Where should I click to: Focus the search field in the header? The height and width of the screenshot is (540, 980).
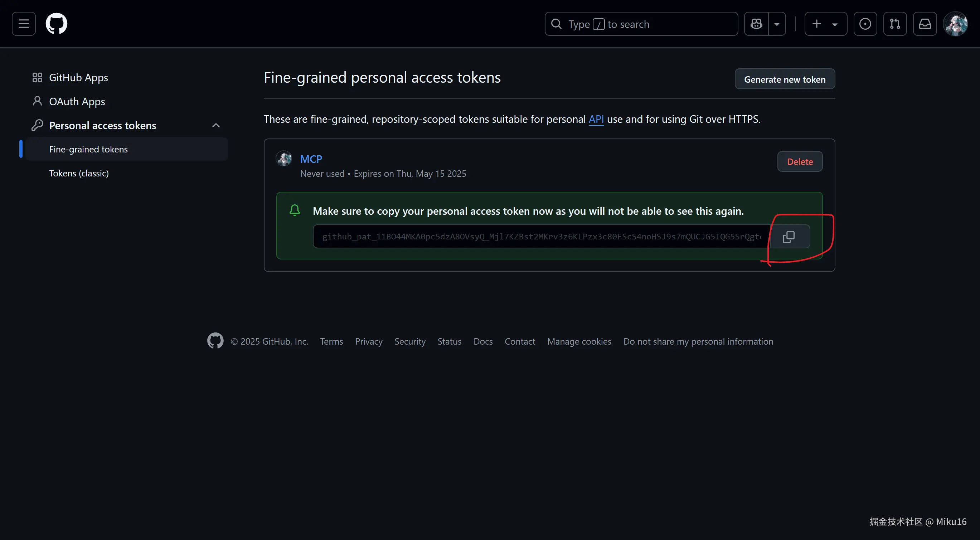click(641, 24)
